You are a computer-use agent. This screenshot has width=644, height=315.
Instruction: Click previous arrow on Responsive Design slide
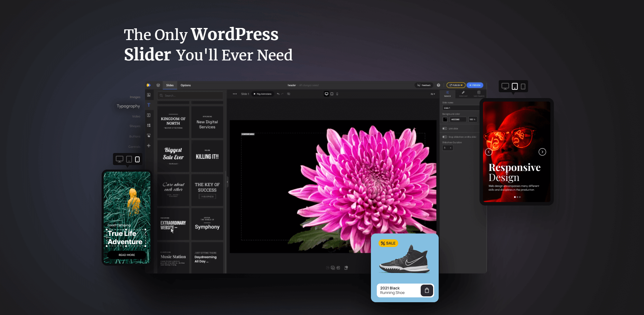(488, 152)
